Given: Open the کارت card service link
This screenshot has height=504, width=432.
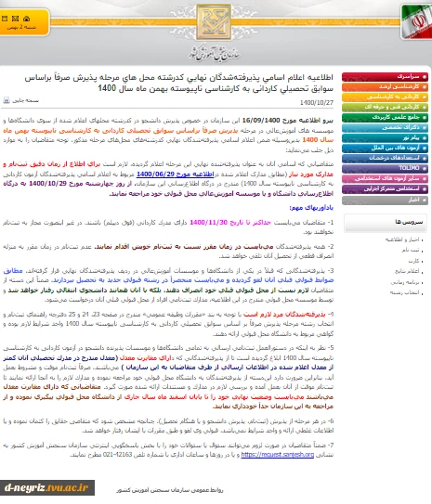Looking at the screenshot, I should [x=413, y=261].
